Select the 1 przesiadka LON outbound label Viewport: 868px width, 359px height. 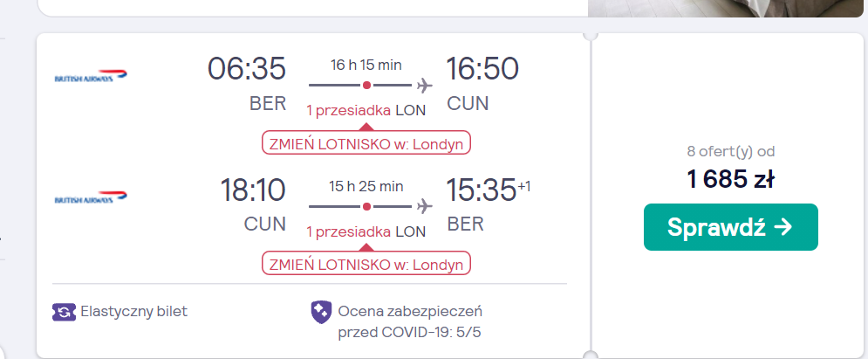(366, 110)
